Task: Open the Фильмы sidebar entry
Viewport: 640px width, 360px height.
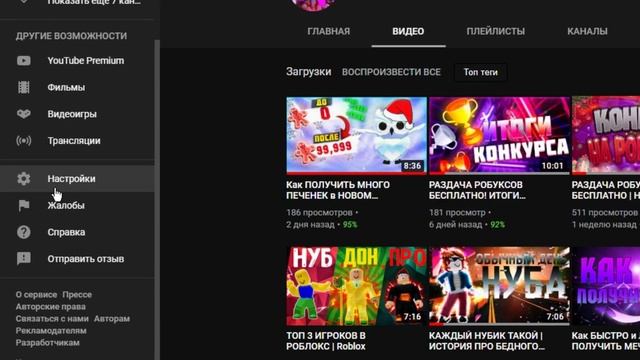Action: [x=77, y=87]
